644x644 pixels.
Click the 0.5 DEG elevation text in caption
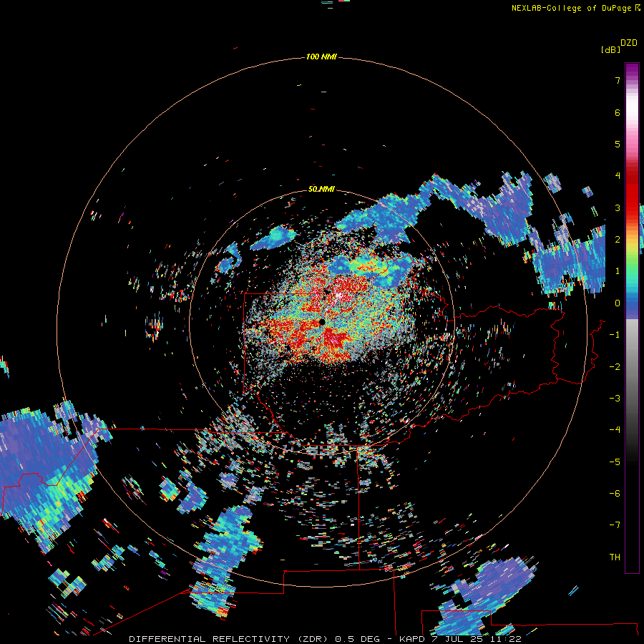pos(357,639)
